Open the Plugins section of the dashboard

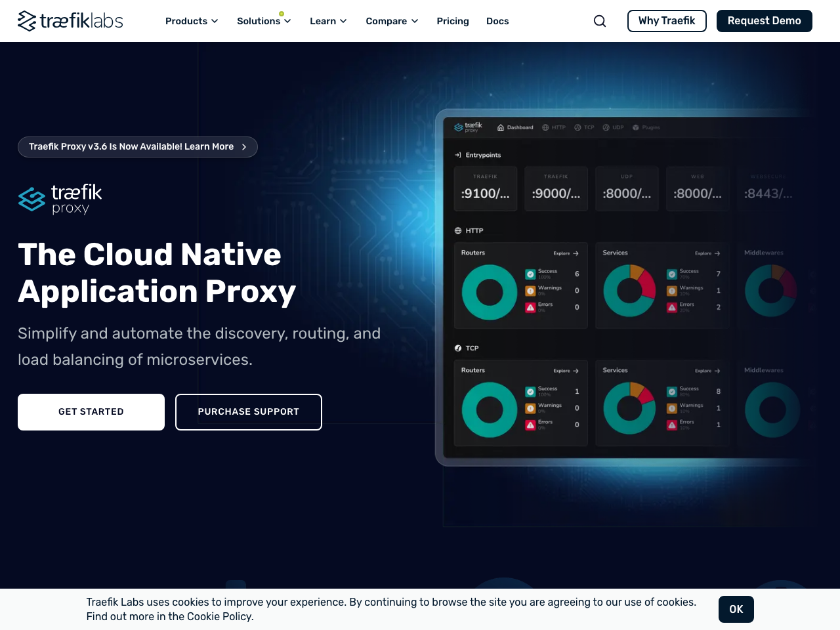coord(635,127)
